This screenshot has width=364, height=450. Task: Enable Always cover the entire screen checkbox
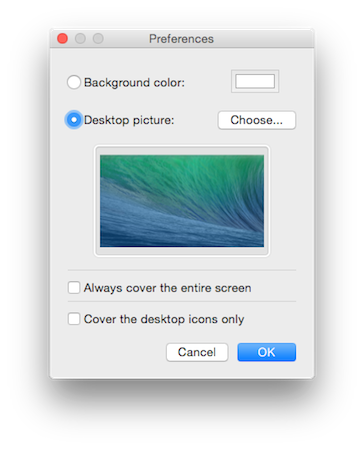pos(74,287)
